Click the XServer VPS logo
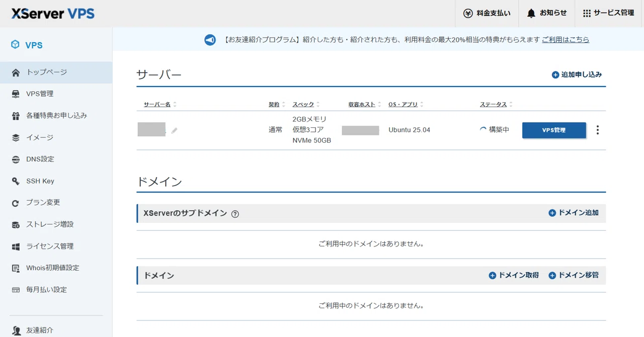Image resolution: width=644 pixels, height=337 pixels. pyautogui.click(x=53, y=13)
